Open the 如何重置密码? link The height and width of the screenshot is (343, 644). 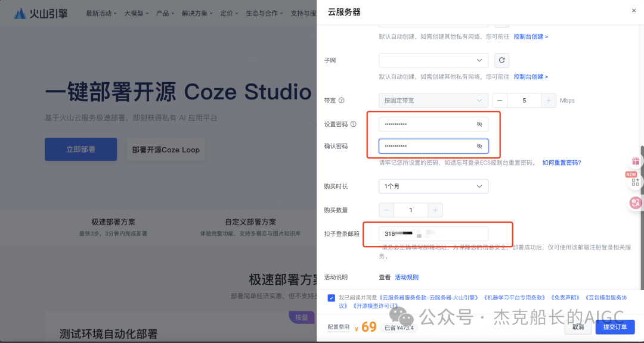562,163
